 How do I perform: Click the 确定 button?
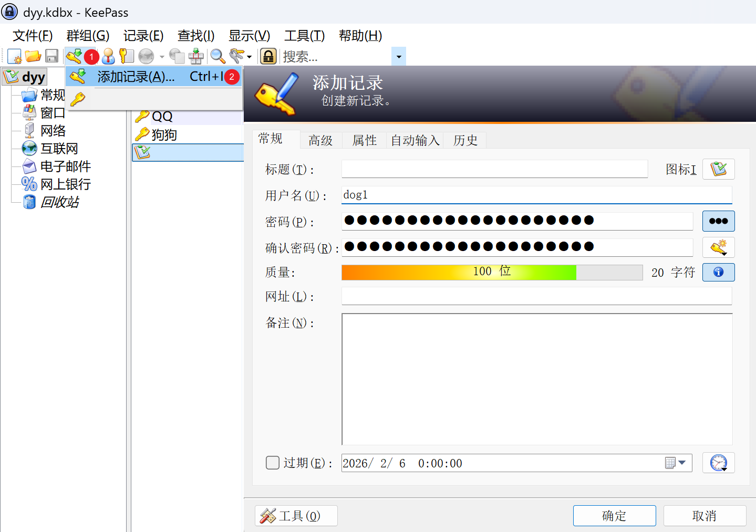614,516
